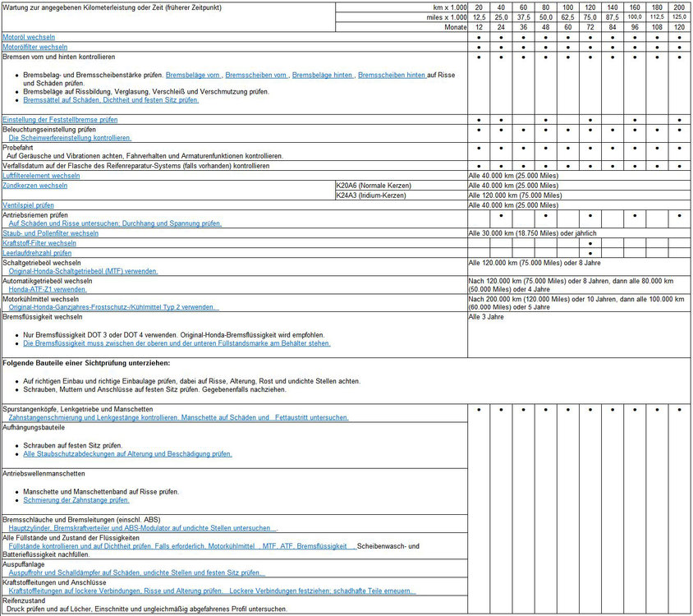Follow the 'Bremsscheiben hinten' link
693x616 pixels.
point(392,75)
